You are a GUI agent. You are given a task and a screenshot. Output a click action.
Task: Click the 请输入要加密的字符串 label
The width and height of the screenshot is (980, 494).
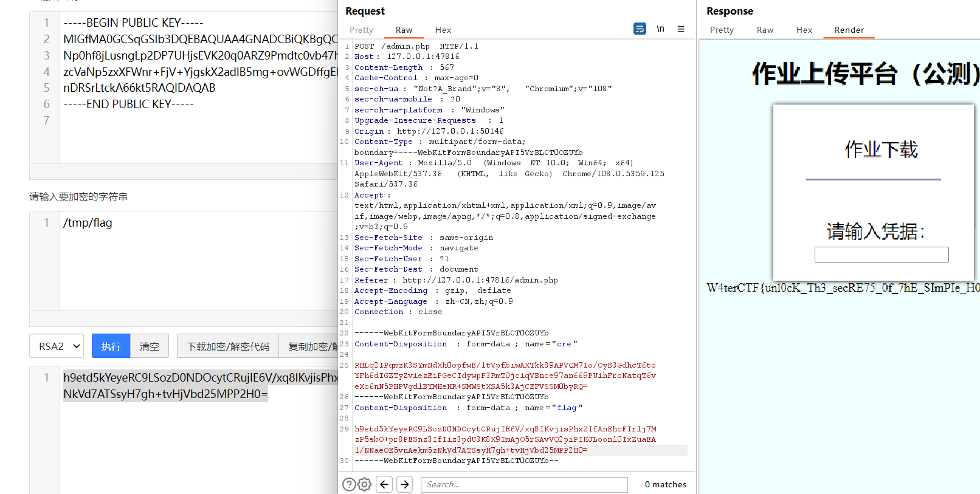[78, 197]
